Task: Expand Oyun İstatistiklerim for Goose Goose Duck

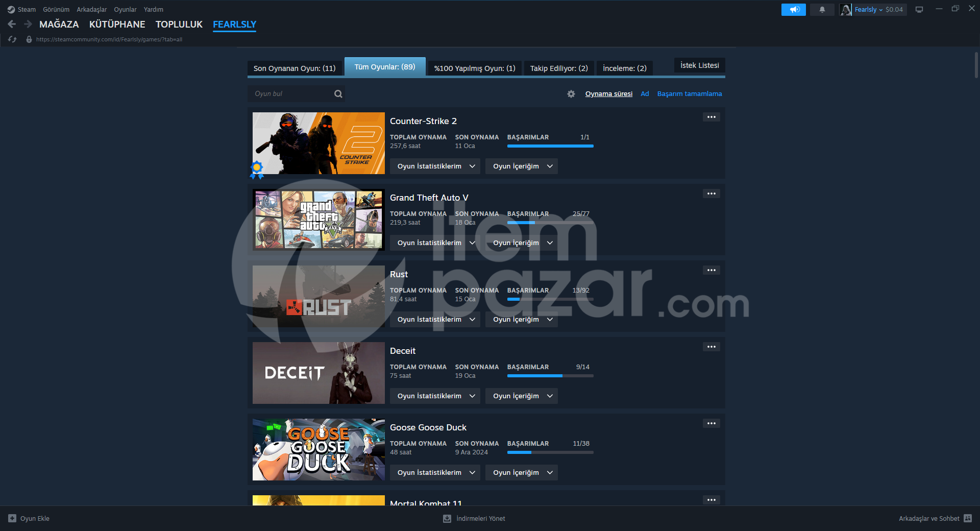Action: click(435, 473)
